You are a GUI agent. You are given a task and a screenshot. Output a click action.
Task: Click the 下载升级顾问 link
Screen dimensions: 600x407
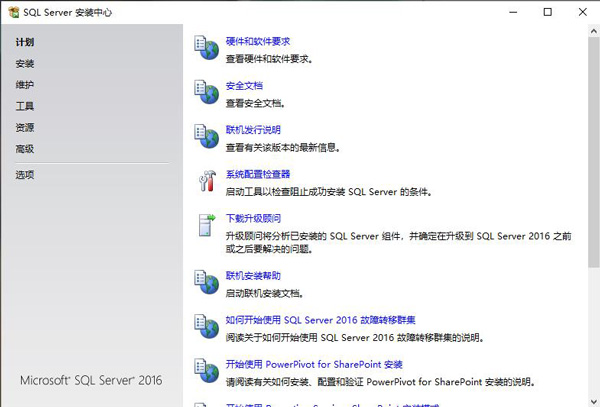(253, 218)
